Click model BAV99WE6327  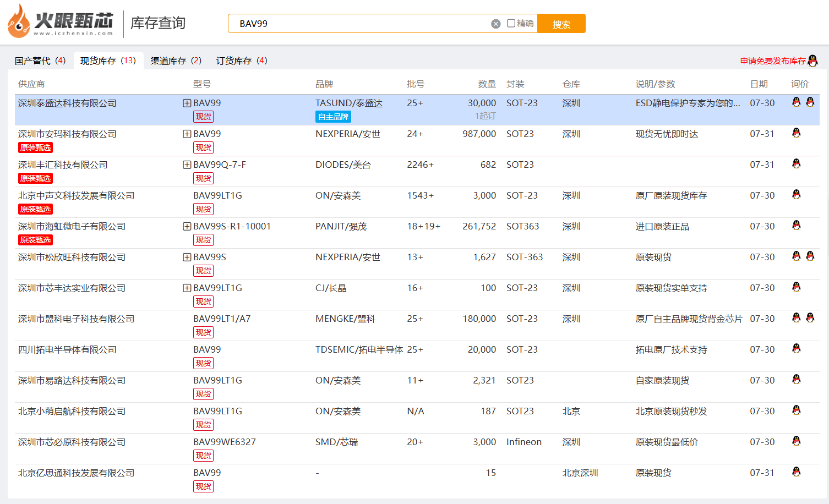click(x=225, y=442)
